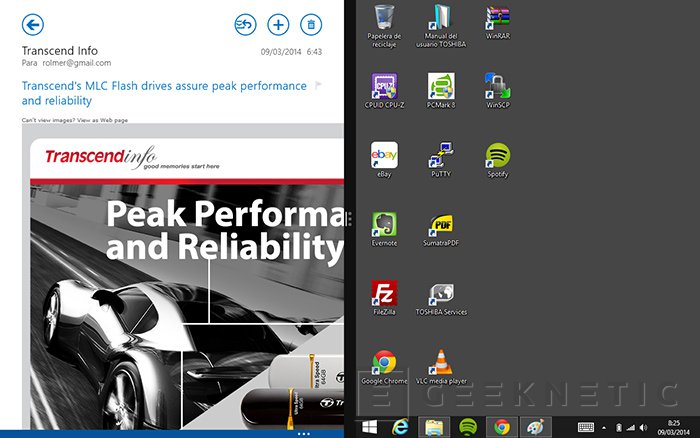Open the touch keyboard from the taskbar
This screenshot has width=700, height=438.
[586, 427]
